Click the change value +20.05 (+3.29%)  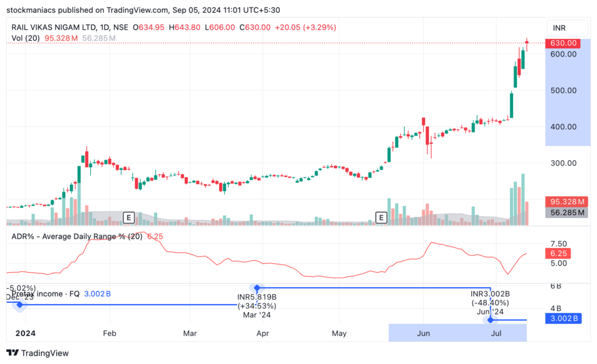click(305, 27)
